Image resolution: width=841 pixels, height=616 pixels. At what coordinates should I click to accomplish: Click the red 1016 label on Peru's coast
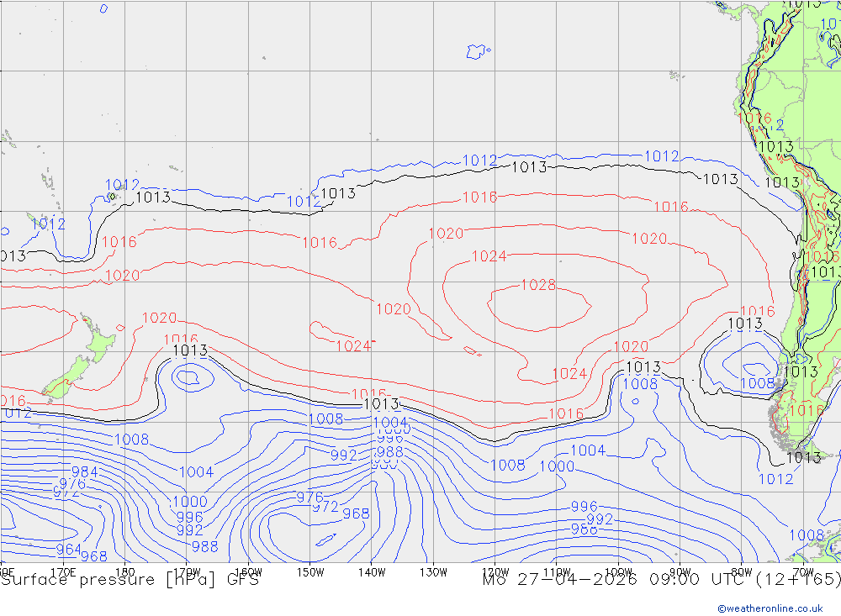click(754, 118)
